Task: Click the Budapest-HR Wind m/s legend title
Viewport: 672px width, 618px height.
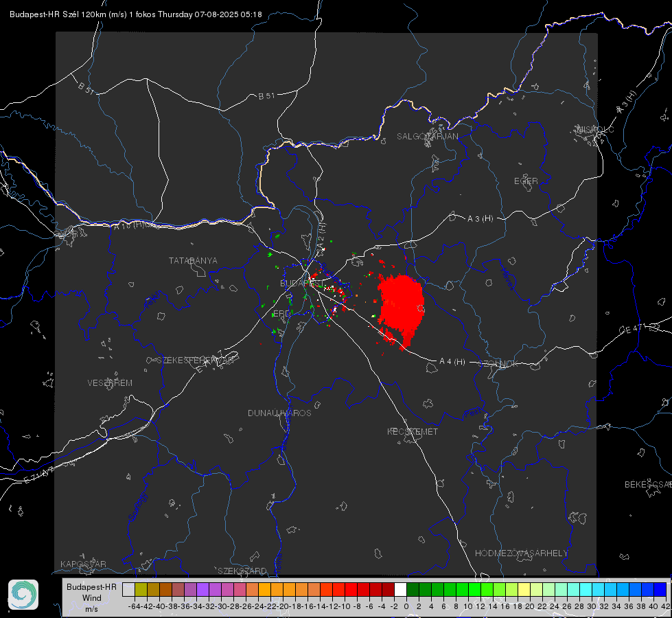Action: [92, 598]
